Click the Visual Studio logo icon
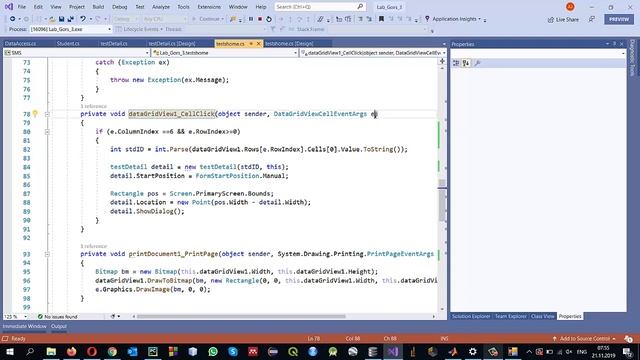The height and width of the screenshot is (360, 640). click(9, 7)
